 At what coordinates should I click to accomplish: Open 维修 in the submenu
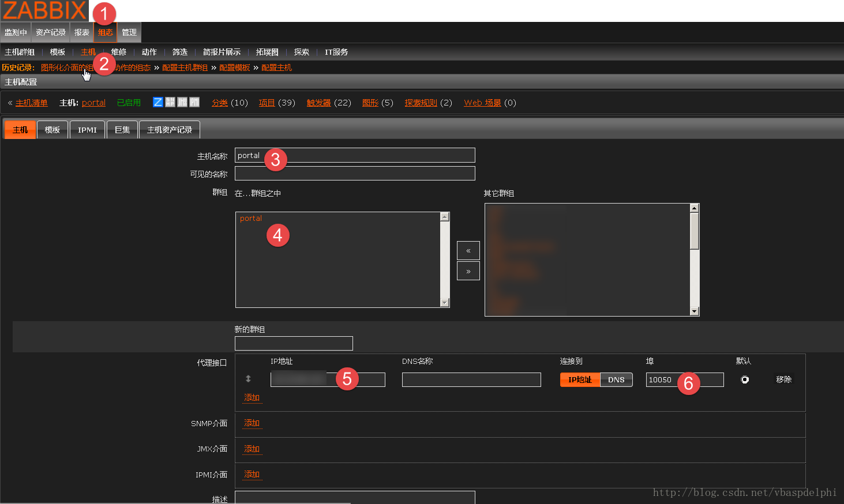119,52
